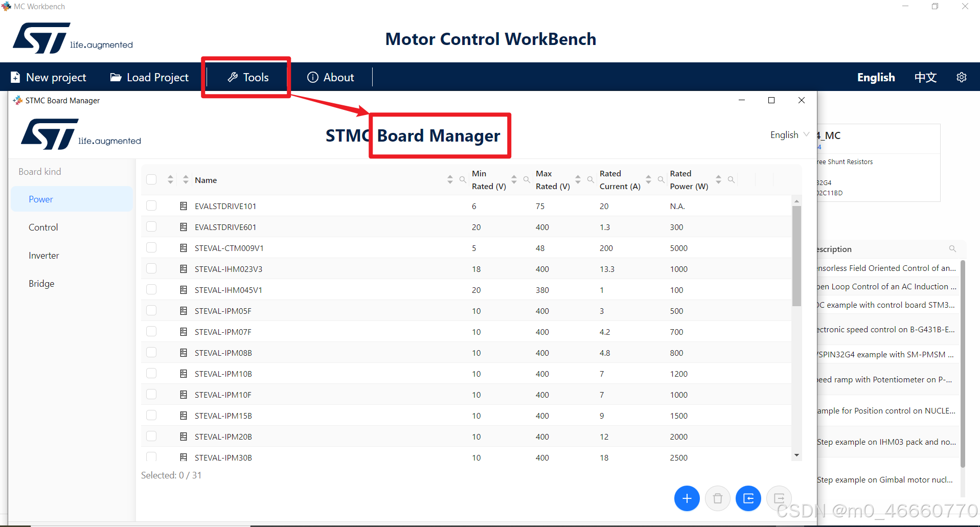This screenshot has height=527, width=980.
Task: Click search icon for Rated Current (A) column
Action: point(661,179)
